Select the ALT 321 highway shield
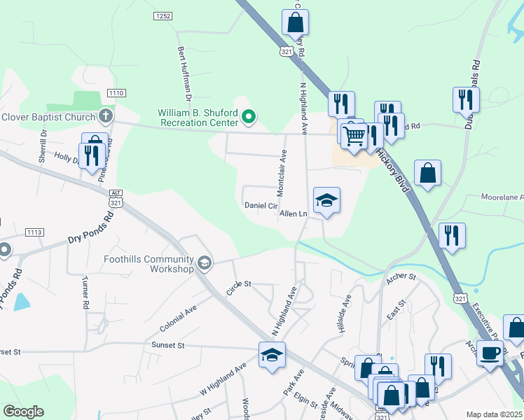524x420 pixels. tap(116, 199)
